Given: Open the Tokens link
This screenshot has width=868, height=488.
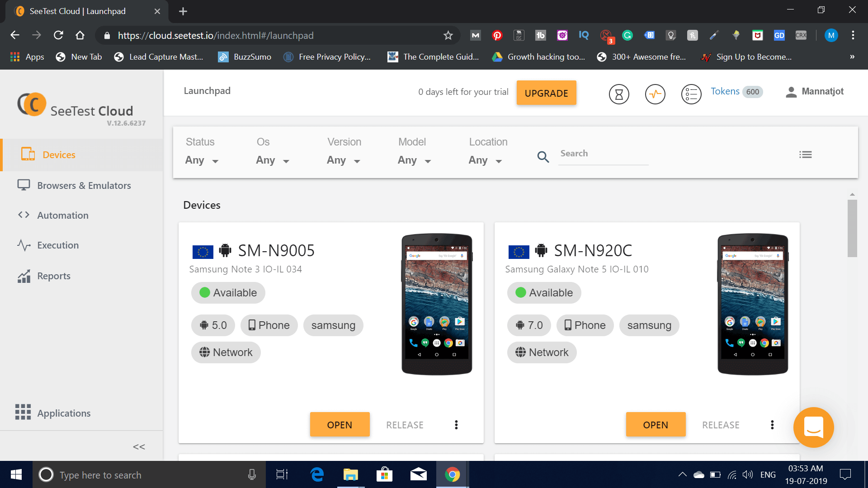Looking at the screenshot, I should (725, 91).
